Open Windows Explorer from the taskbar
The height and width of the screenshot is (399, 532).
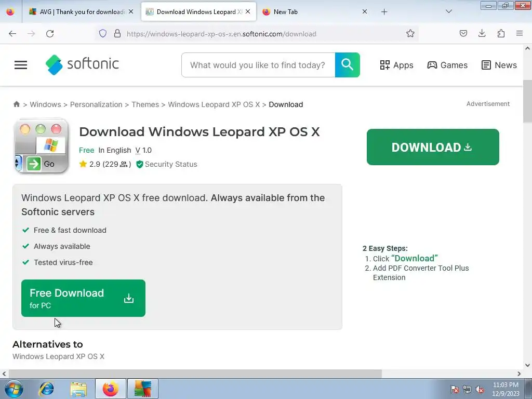click(x=78, y=389)
